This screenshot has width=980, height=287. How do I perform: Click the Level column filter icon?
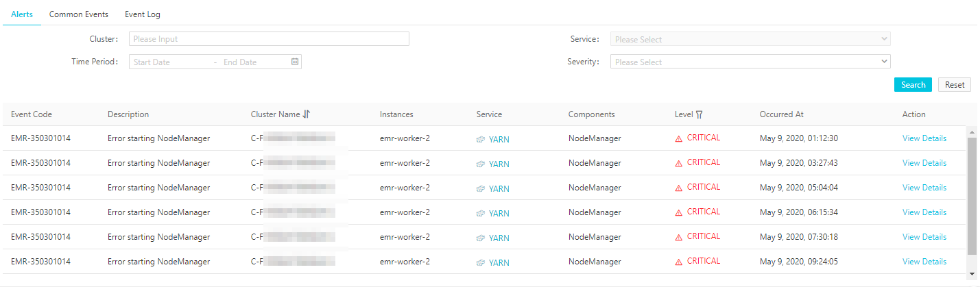[x=699, y=114]
